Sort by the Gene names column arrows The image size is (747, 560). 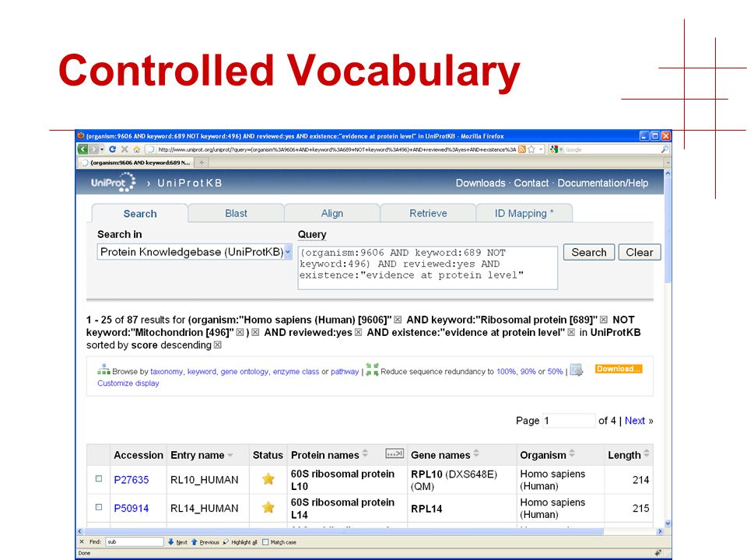pos(476,453)
